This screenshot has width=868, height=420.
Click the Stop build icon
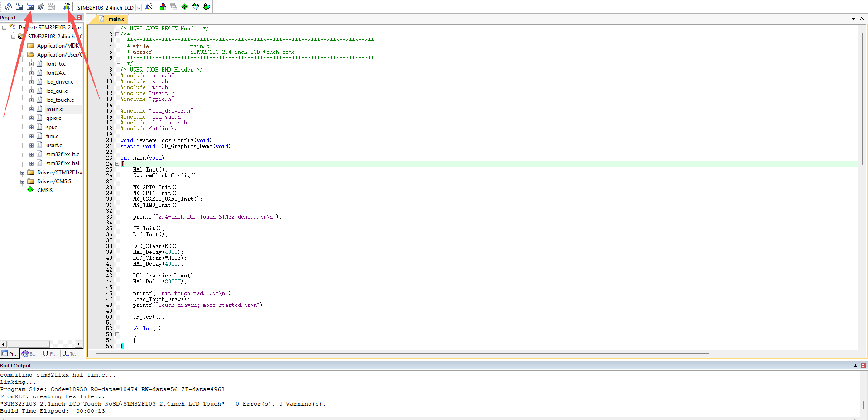click(x=52, y=6)
